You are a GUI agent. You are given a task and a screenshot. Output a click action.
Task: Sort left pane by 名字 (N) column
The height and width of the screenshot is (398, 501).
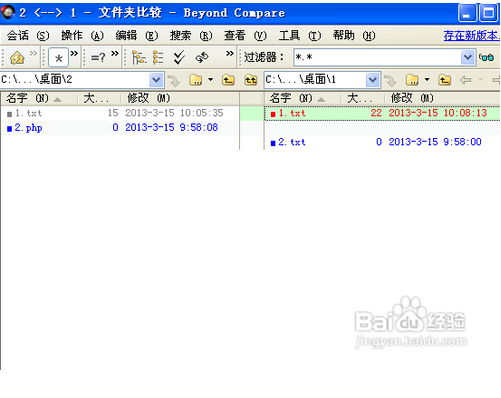(x=39, y=98)
